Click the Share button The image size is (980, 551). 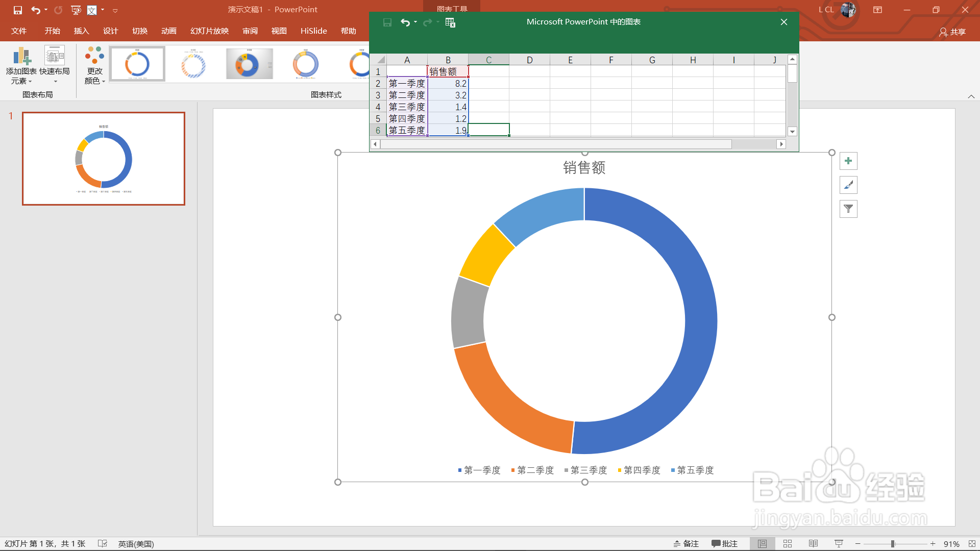click(952, 32)
